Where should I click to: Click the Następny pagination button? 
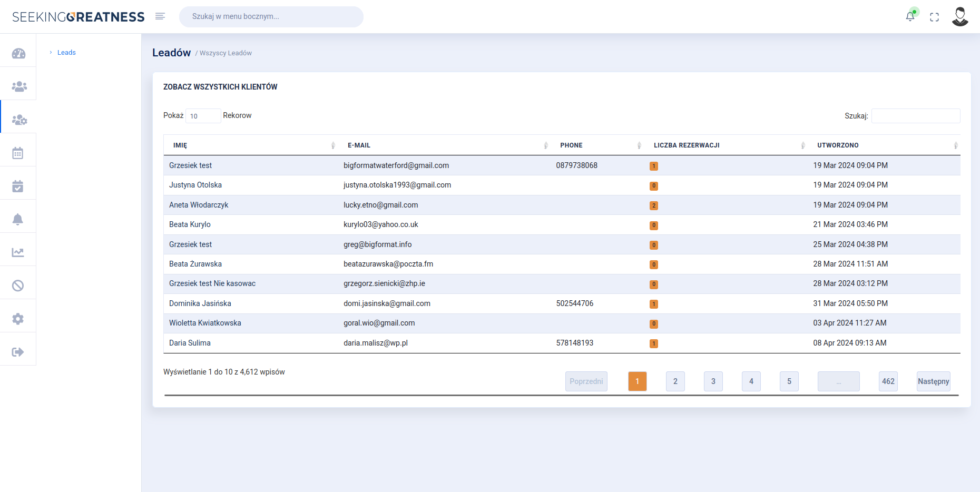click(x=933, y=381)
